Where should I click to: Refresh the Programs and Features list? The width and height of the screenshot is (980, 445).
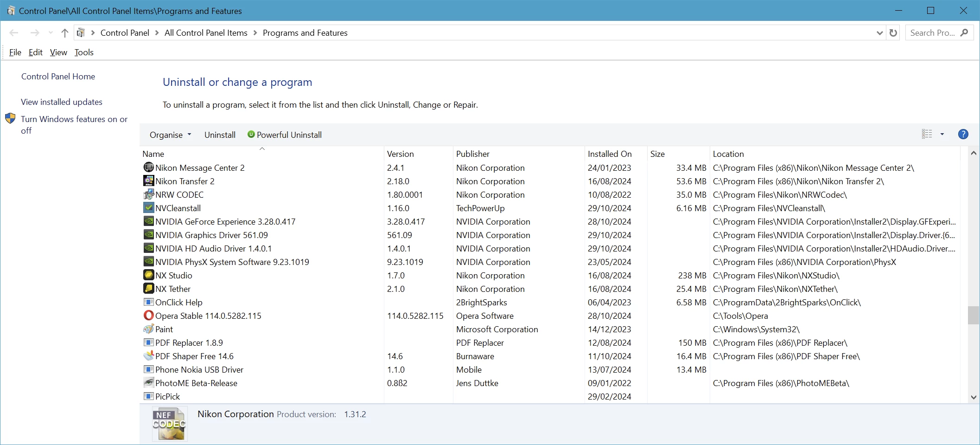coord(893,33)
